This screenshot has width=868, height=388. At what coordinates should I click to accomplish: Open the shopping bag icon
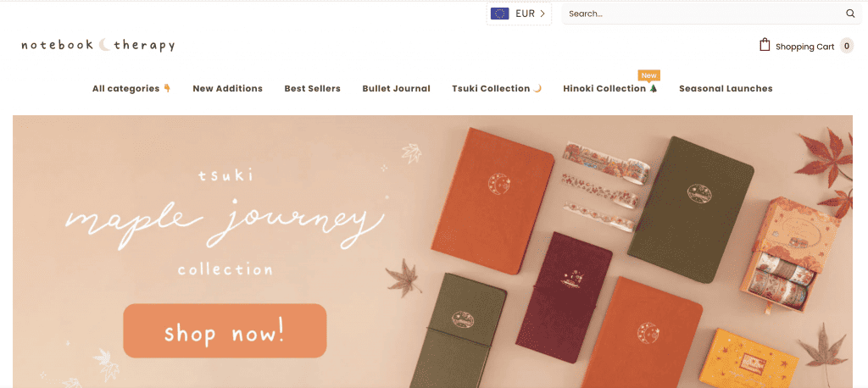[x=765, y=45]
